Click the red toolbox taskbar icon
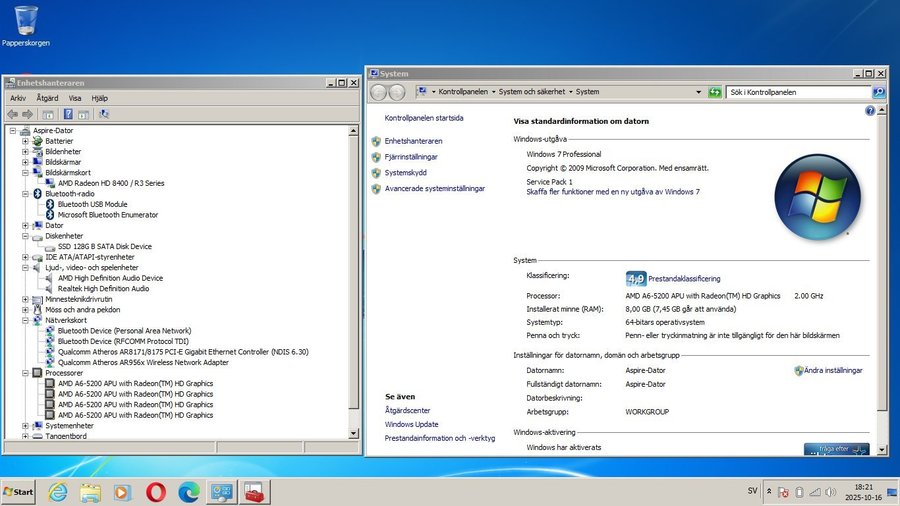 (253, 491)
